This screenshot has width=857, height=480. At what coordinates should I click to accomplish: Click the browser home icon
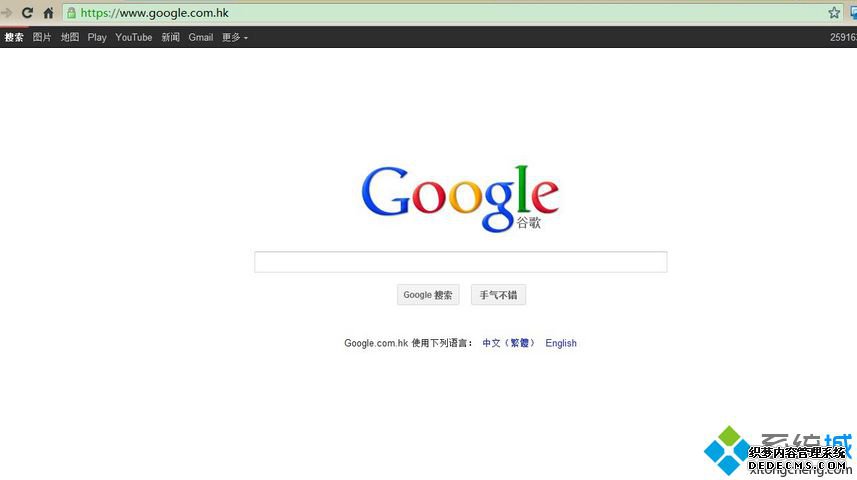click(48, 13)
